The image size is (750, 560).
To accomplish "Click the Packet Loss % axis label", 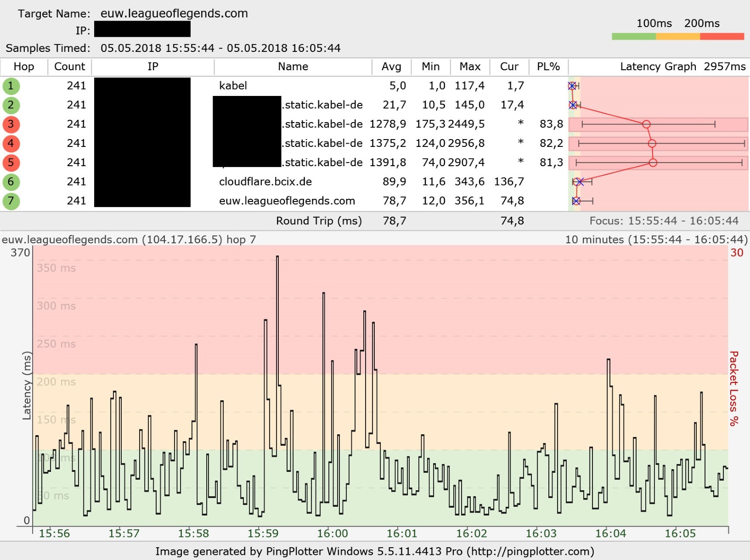I will pos(734,388).
